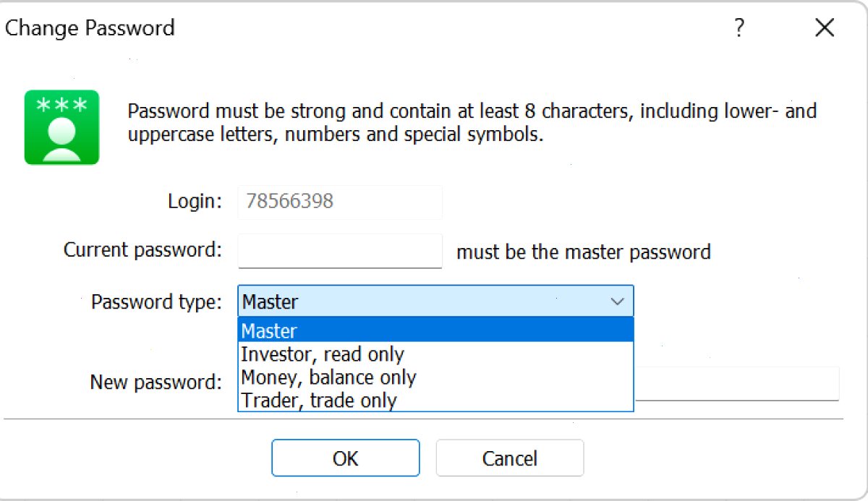Click the question mark help button
Screen dimensions: 868x501
pos(739,28)
